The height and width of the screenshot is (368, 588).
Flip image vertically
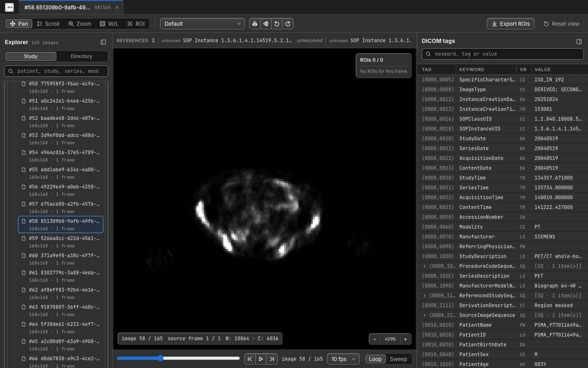click(266, 24)
